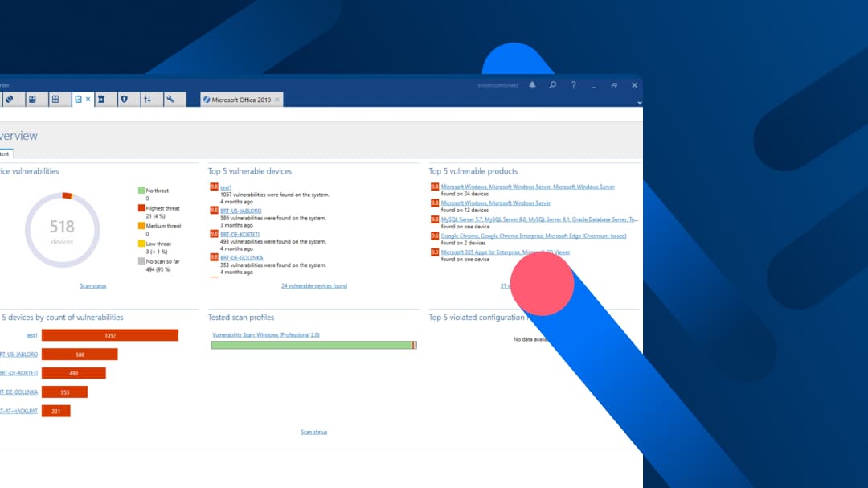Viewport: 868px width, 488px height.
Task: Click the 586 vulnerabilities bar
Action: [x=80, y=355]
